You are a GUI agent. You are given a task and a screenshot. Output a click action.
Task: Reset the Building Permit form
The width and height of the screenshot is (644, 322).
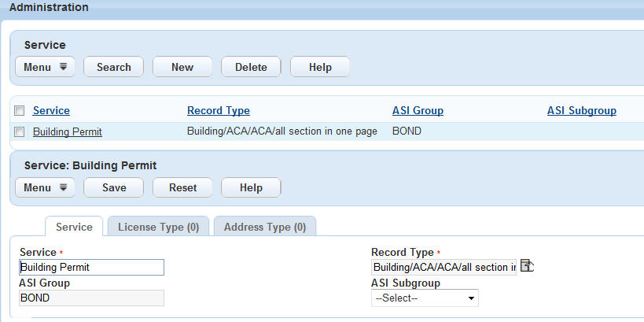(182, 187)
